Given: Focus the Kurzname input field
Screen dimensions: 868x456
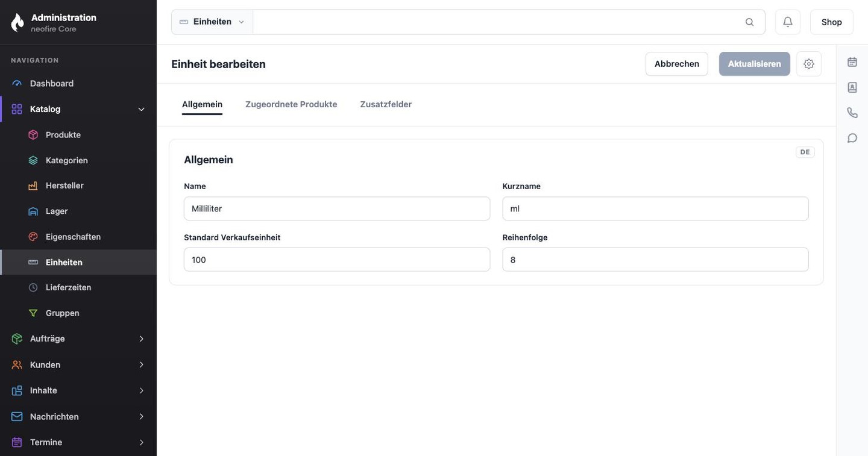Looking at the screenshot, I should [x=656, y=208].
